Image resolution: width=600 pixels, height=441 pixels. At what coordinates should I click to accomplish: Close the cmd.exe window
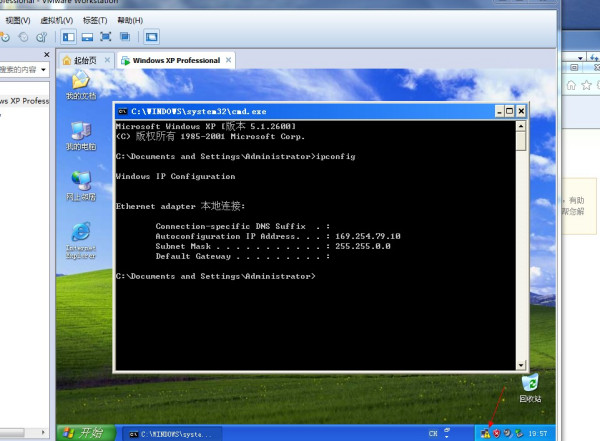pos(521,111)
